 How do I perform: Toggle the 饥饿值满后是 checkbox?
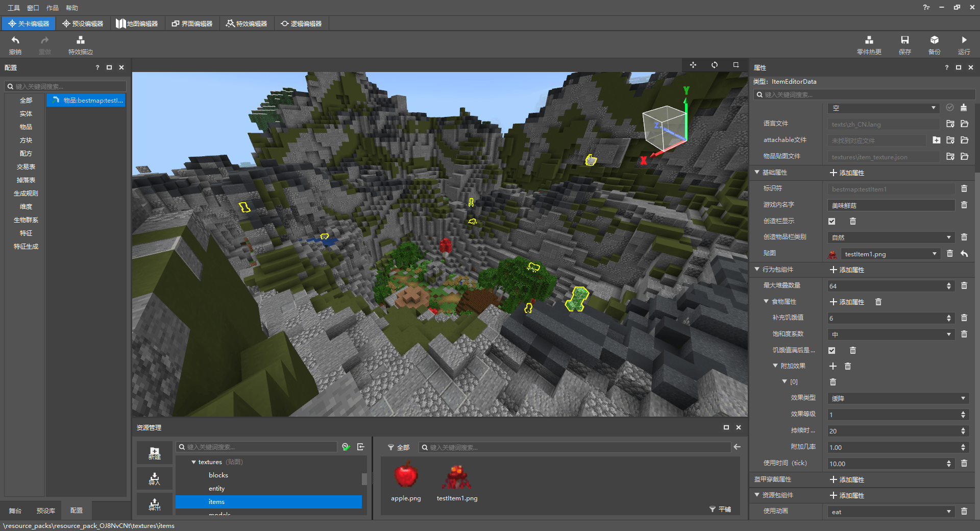pyautogui.click(x=832, y=350)
